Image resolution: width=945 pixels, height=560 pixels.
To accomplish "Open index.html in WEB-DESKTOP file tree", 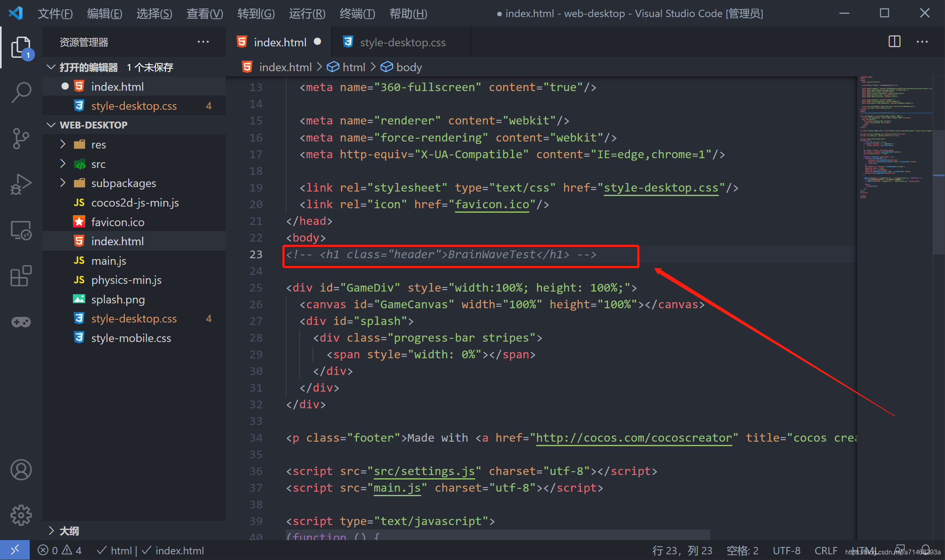I will [x=134, y=241].
